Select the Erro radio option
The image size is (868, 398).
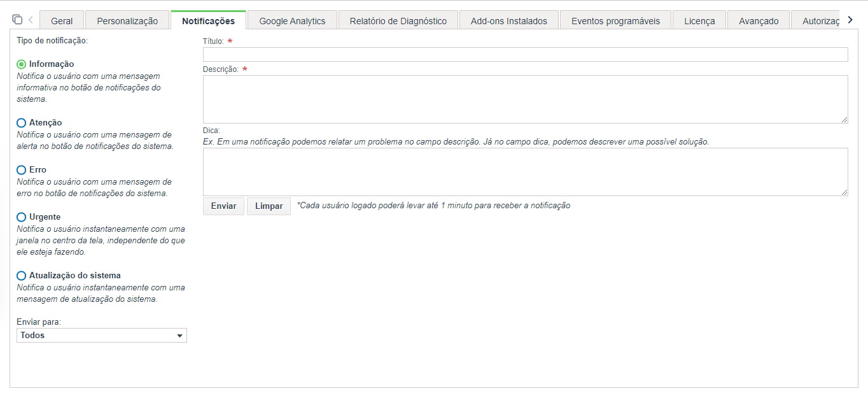click(x=22, y=170)
